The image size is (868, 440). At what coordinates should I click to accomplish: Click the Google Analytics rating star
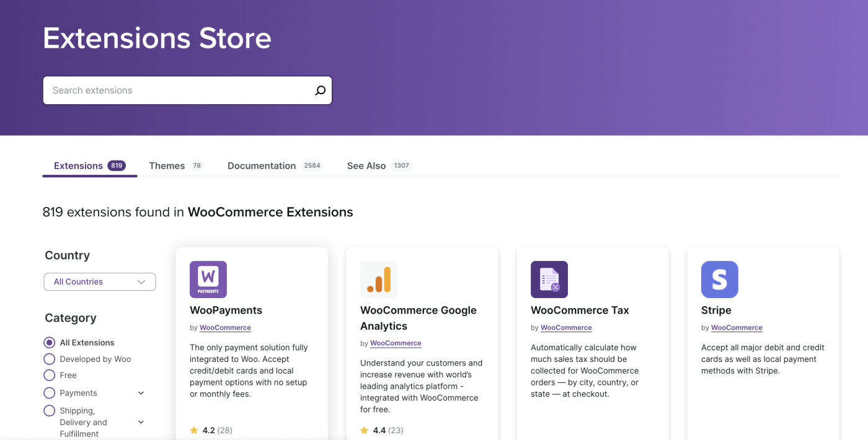tap(365, 430)
